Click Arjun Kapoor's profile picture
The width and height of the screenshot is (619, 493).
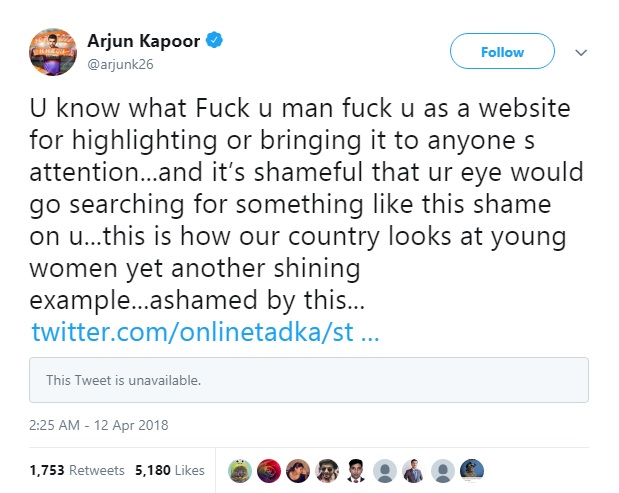(51, 53)
